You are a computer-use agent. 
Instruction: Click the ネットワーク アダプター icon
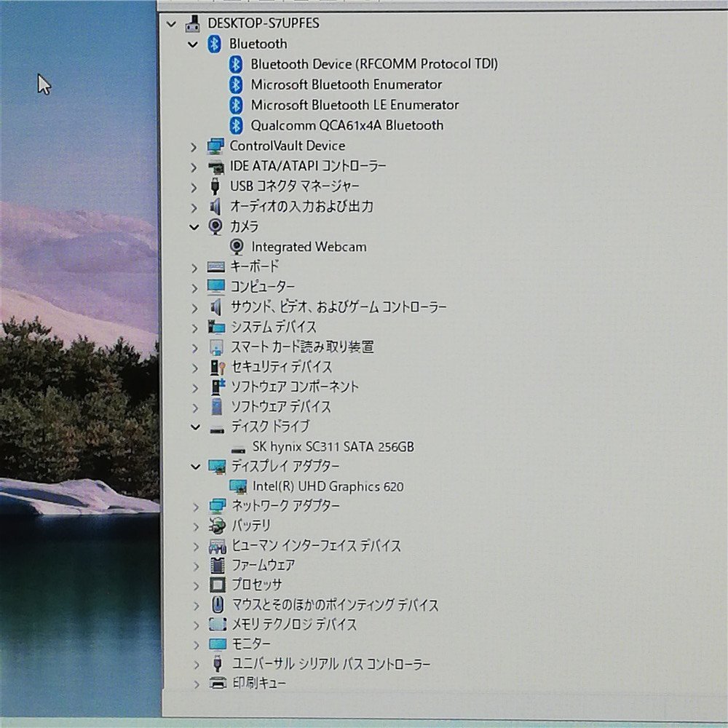[217, 506]
